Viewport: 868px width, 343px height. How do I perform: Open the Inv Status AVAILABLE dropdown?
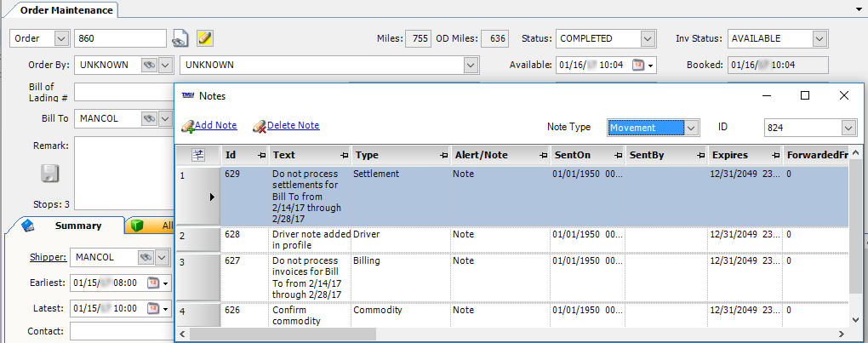point(819,39)
